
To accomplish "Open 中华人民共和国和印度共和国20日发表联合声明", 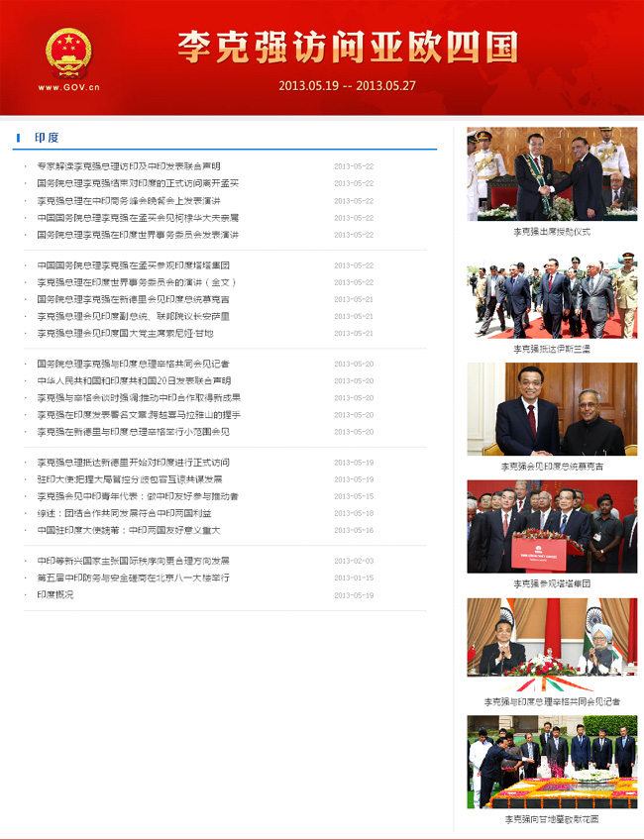I will 134,381.
